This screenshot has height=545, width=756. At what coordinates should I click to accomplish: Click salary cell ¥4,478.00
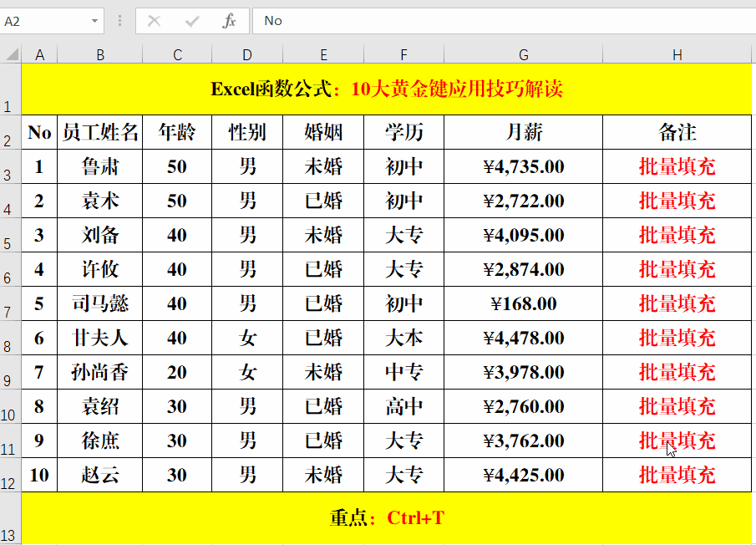pos(523,338)
